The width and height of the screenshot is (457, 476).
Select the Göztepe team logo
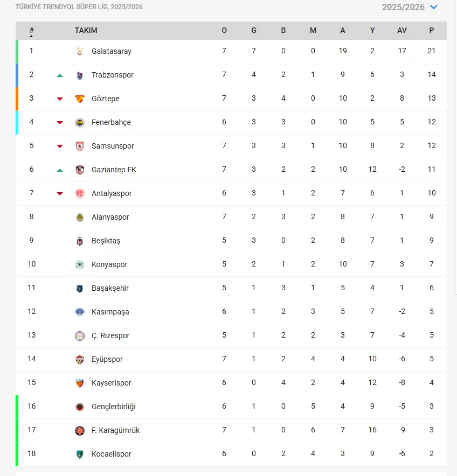[80, 99]
